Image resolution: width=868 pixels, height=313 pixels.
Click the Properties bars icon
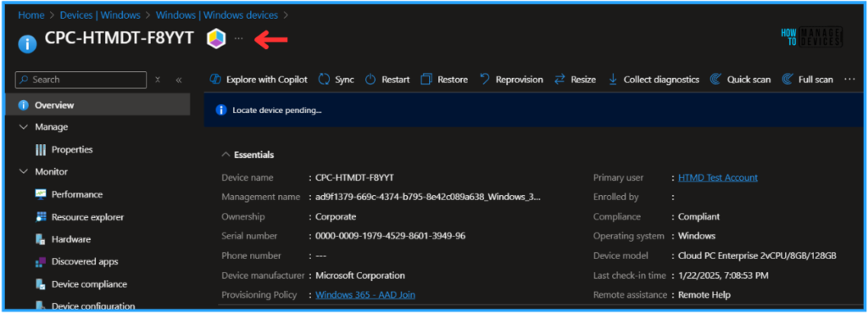[x=41, y=149]
